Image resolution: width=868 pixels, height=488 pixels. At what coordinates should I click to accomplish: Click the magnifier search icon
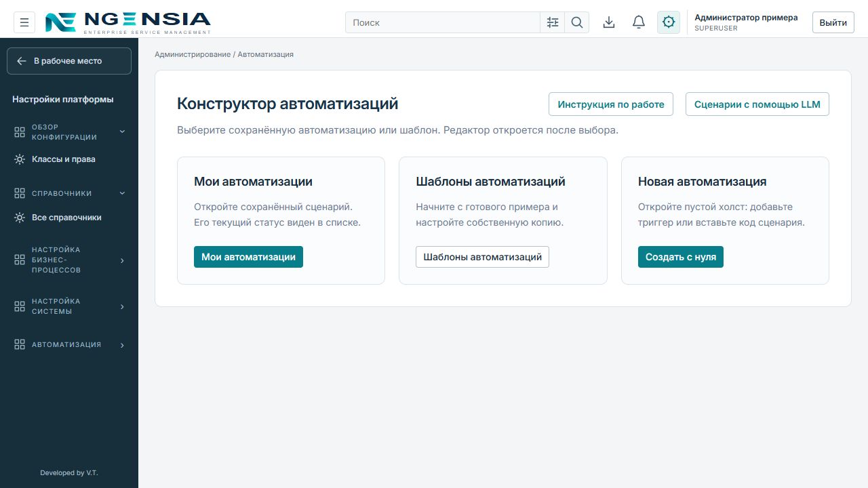click(577, 22)
